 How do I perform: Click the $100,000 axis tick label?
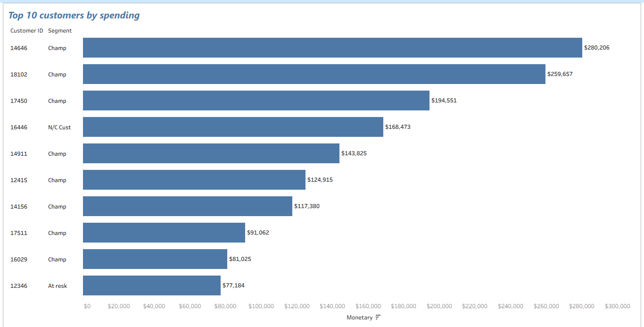261,306
